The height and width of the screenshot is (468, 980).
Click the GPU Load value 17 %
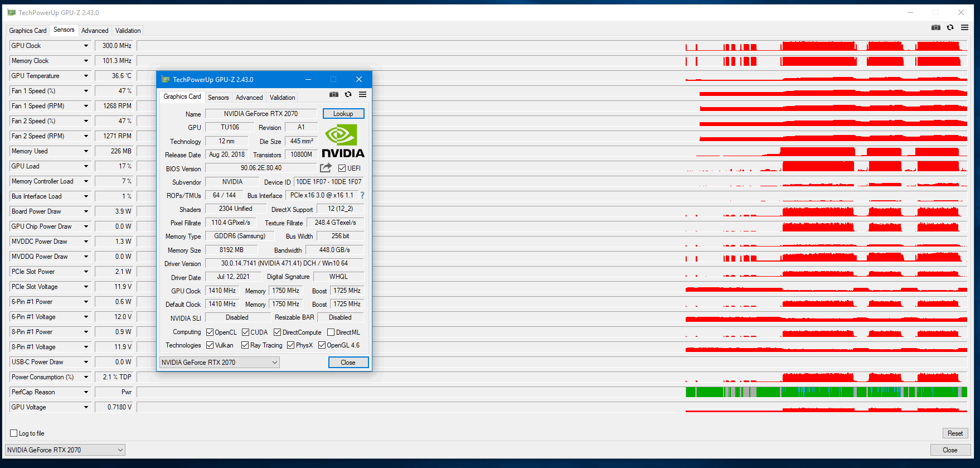(114, 166)
